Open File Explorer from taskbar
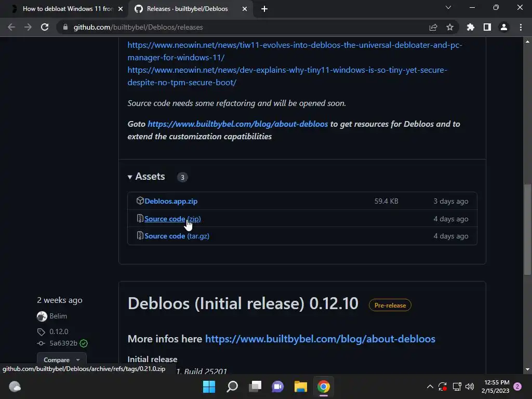This screenshot has width=532, height=399. pyautogui.click(x=301, y=387)
